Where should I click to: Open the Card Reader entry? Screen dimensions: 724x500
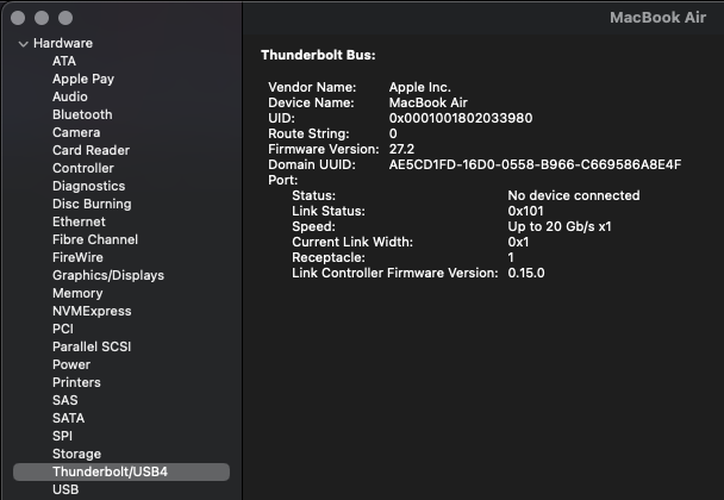(91, 151)
